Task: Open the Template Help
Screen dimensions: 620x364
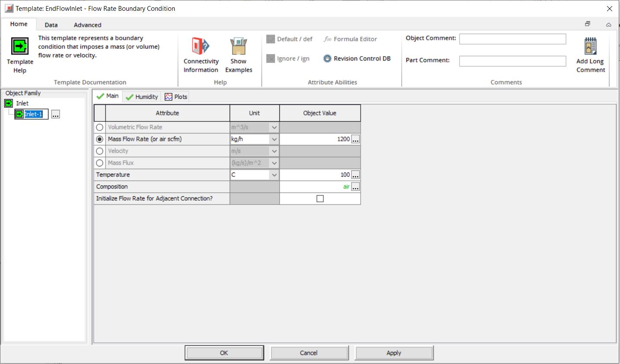Action: (x=19, y=52)
